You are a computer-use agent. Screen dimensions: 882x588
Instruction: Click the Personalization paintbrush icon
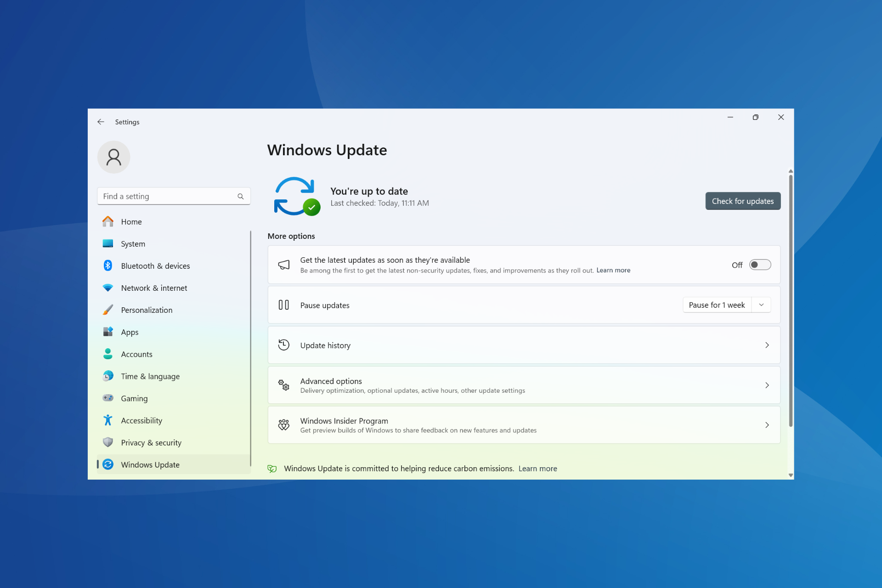108,310
